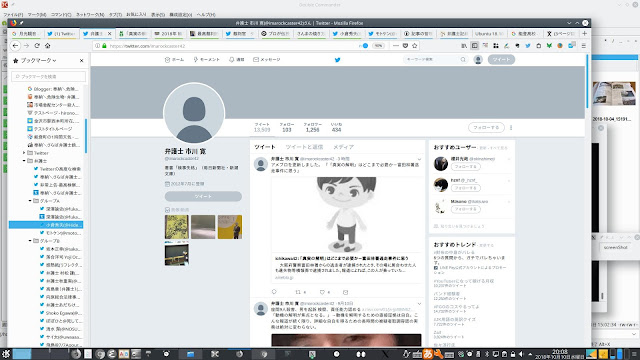Collapse the 弁護士 bookmarks folder
Image resolution: width=640 pixels, height=360 pixels.
(24, 161)
